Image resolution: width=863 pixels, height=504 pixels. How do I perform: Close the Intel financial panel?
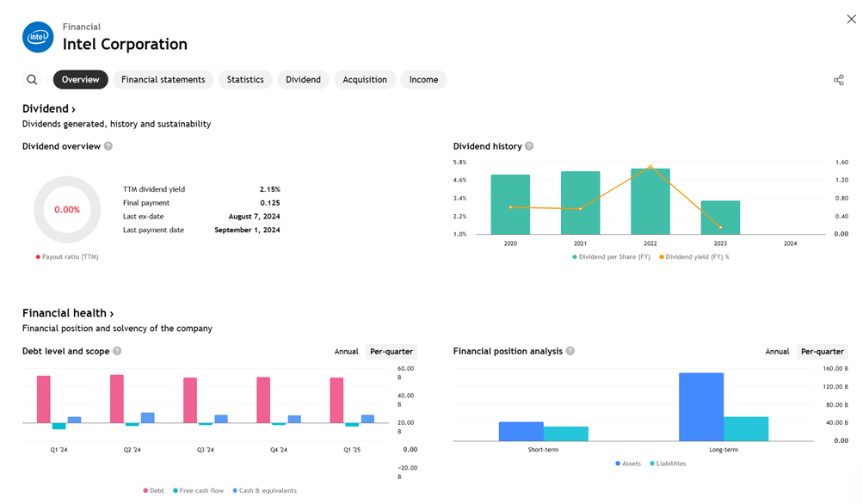click(851, 19)
